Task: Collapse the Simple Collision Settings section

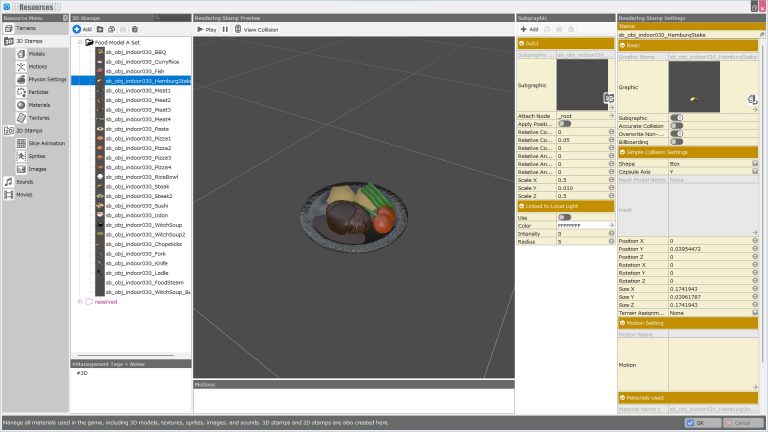Action: (x=622, y=152)
